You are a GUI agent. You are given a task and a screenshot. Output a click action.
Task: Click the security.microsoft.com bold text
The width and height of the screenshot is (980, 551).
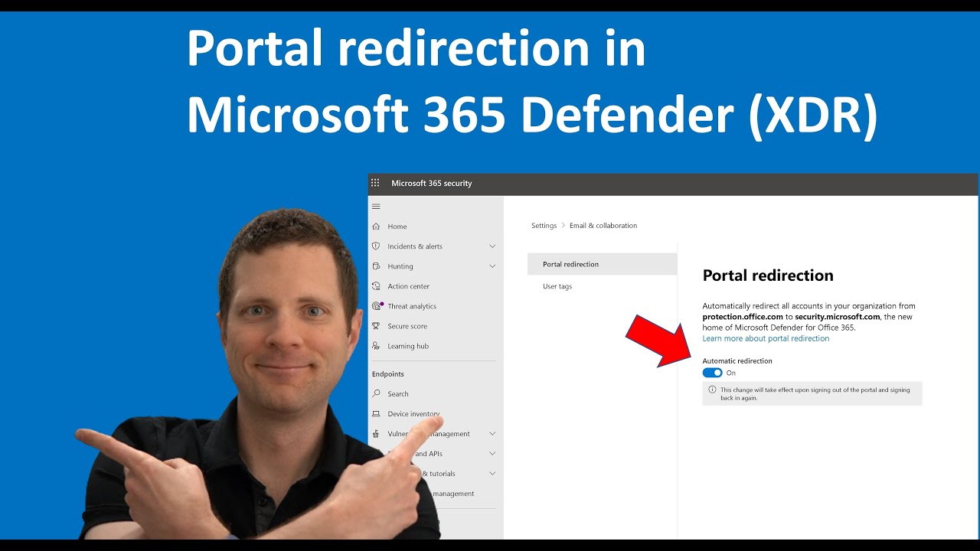pos(838,317)
